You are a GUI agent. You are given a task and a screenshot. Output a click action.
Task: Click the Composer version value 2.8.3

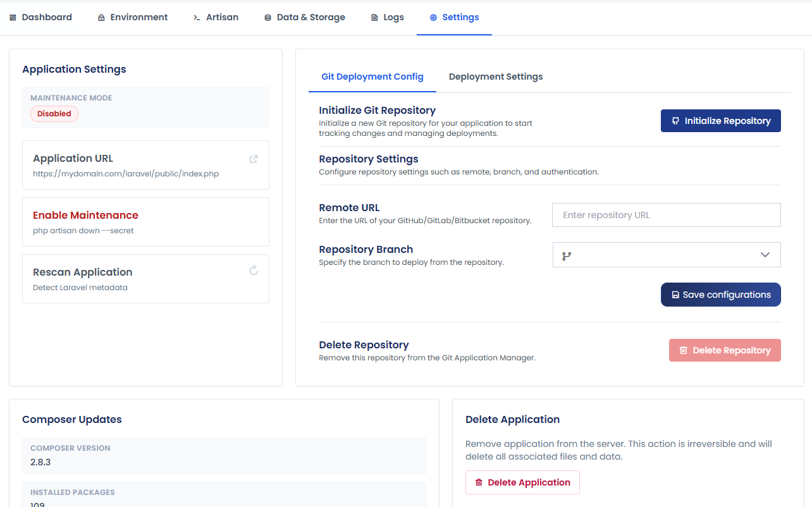pyautogui.click(x=40, y=462)
